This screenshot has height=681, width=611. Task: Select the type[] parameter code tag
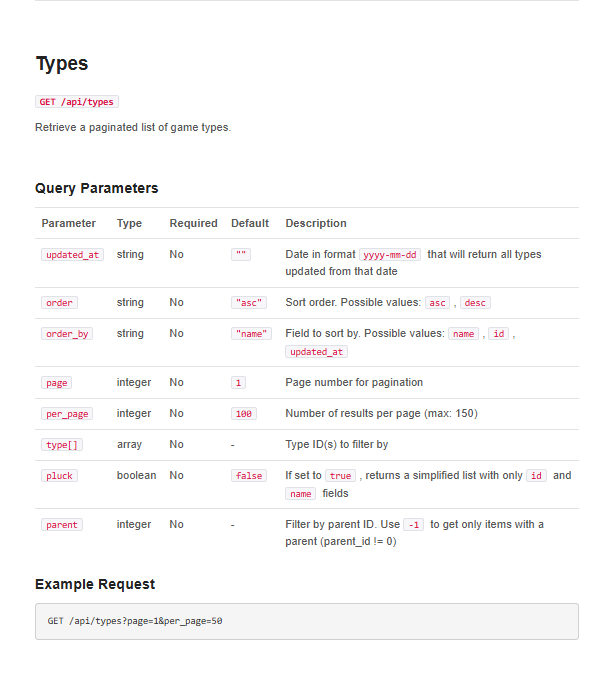pyautogui.click(x=59, y=445)
